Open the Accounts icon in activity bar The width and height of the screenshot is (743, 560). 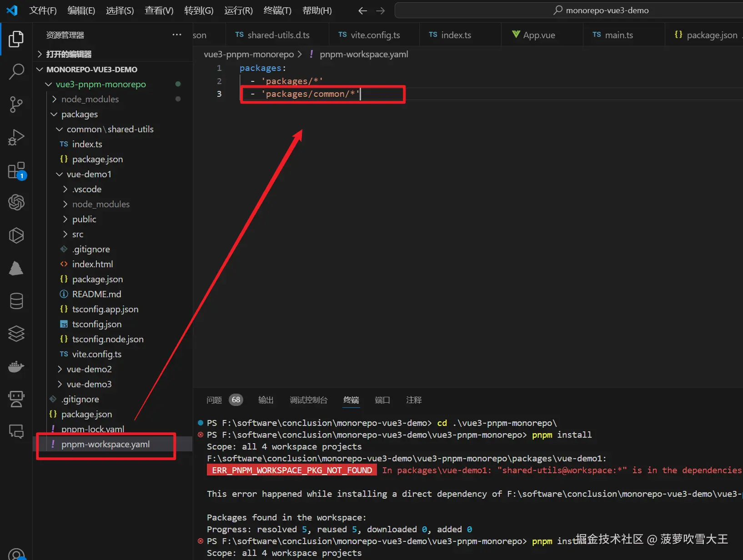(16, 555)
